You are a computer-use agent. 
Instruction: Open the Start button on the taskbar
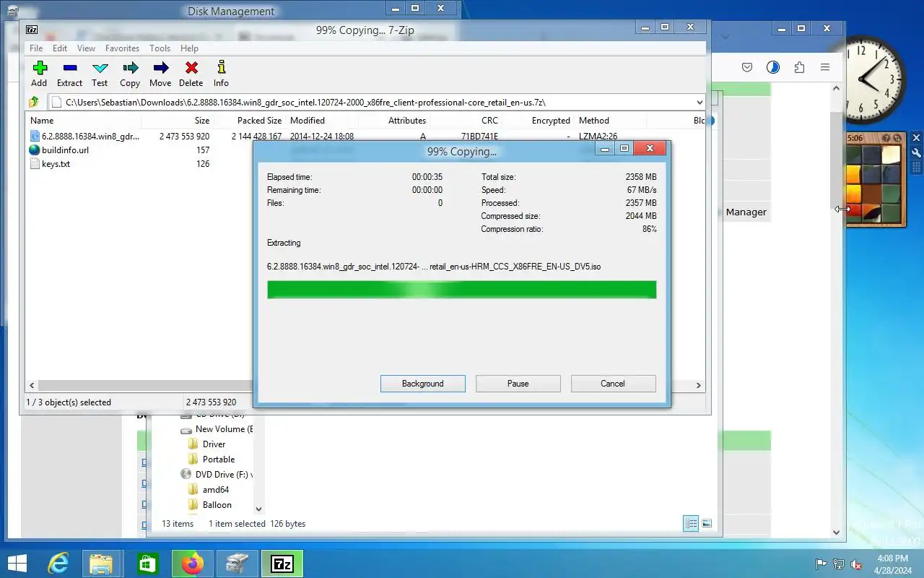point(17,564)
